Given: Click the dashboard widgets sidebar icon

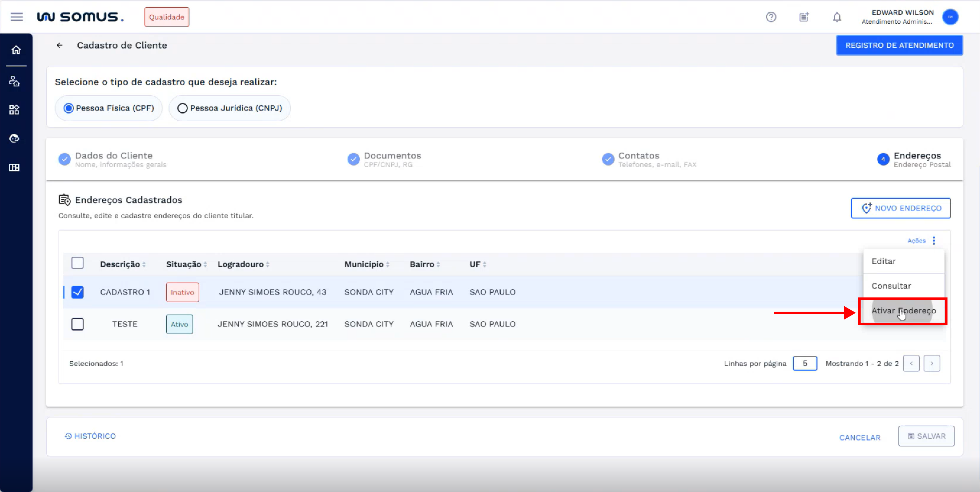Looking at the screenshot, I should click(x=14, y=110).
